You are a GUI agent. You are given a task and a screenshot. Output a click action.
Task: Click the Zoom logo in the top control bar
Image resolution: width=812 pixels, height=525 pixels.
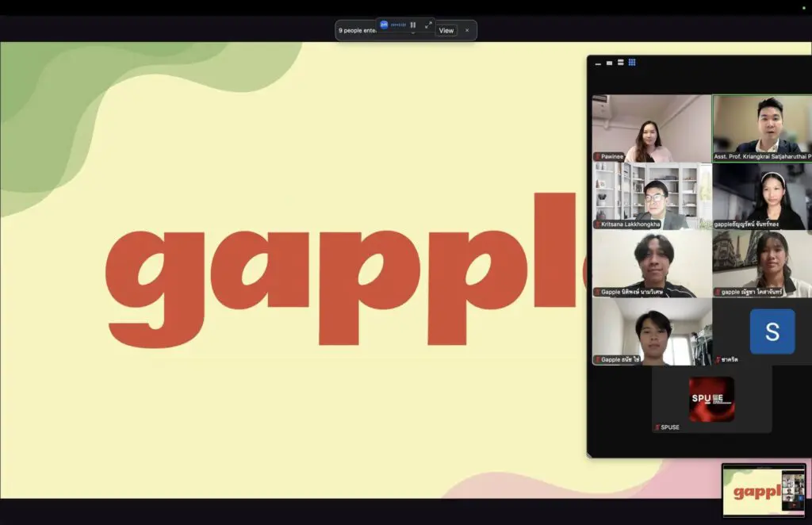(x=384, y=25)
